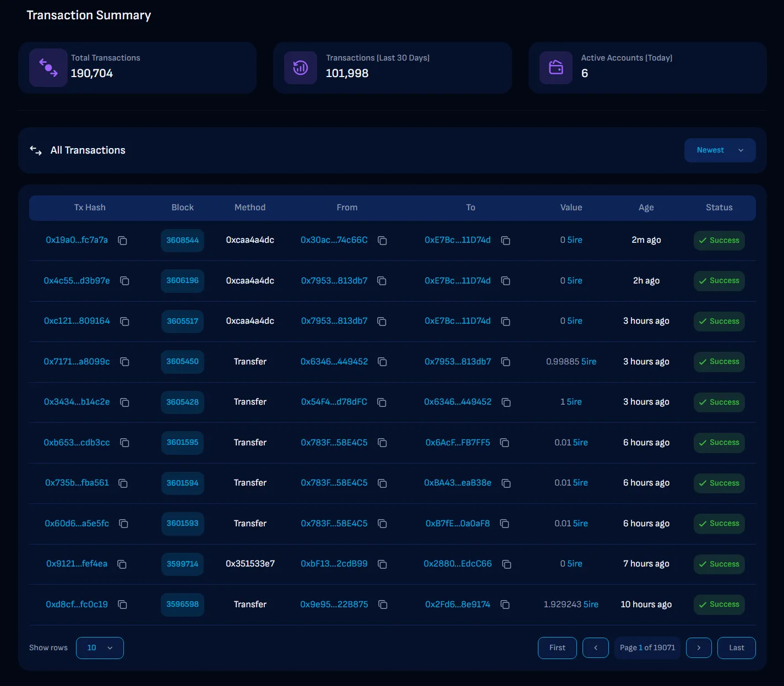784x686 pixels.
Task: Copy from address 0x30ac...74c66C
Action: [383, 241]
